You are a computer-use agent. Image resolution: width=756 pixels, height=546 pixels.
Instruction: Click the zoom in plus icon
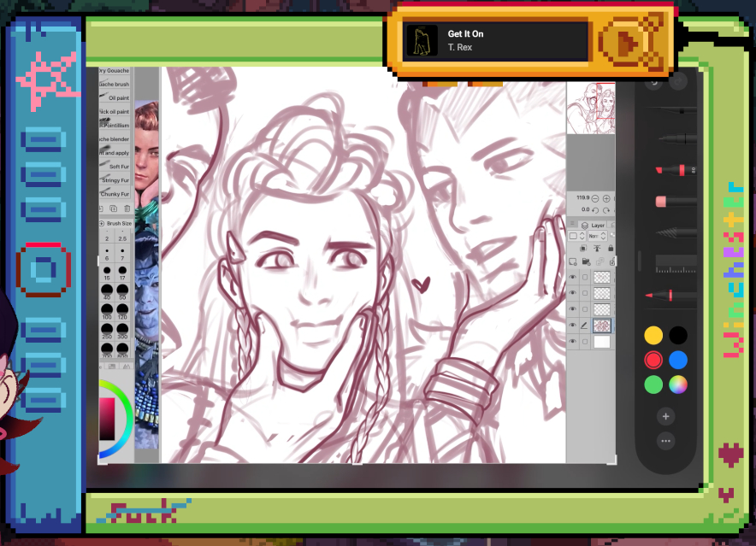[608, 198]
